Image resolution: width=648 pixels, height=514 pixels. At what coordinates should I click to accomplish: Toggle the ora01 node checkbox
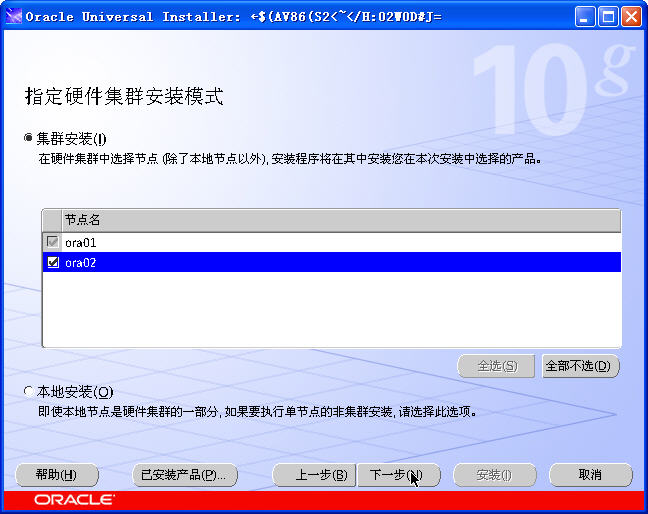(53, 242)
